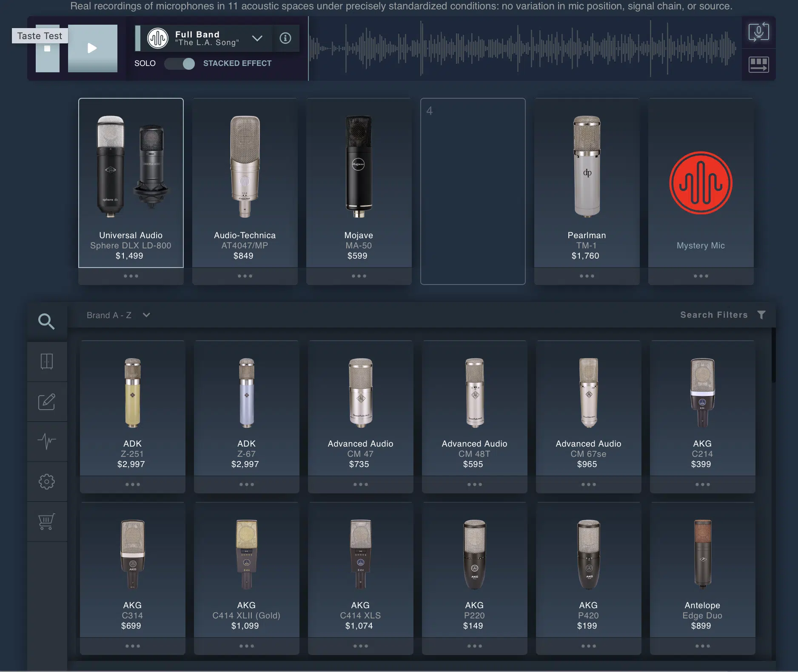Open the settings gear in the sidebar
The width and height of the screenshot is (798, 672).
(47, 481)
